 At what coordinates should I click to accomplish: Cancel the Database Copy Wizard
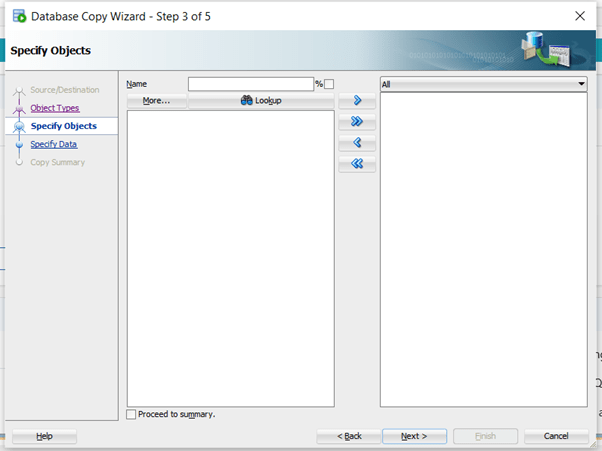click(556, 436)
